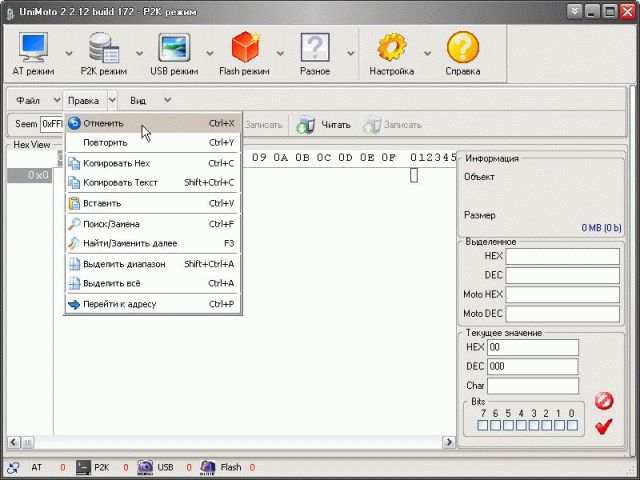The image size is (640, 480).
Task: Click the Вставить clipboard icon
Action: (x=74, y=203)
